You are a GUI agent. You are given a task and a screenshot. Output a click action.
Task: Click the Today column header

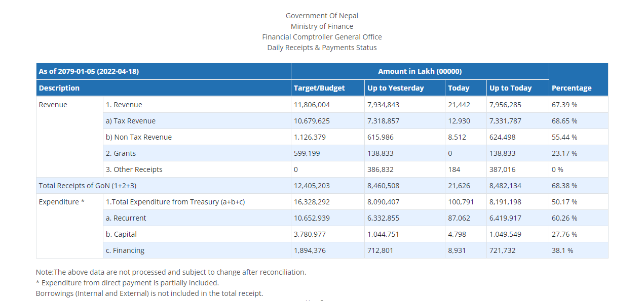point(459,88)
